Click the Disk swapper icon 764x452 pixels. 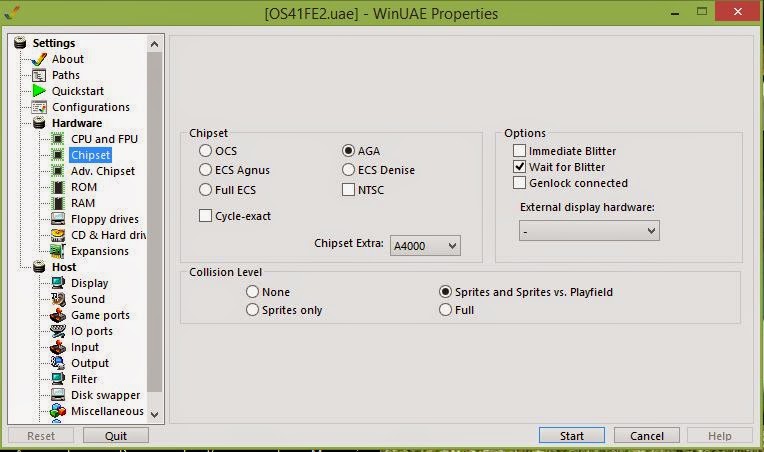click(x=58, y=395)
